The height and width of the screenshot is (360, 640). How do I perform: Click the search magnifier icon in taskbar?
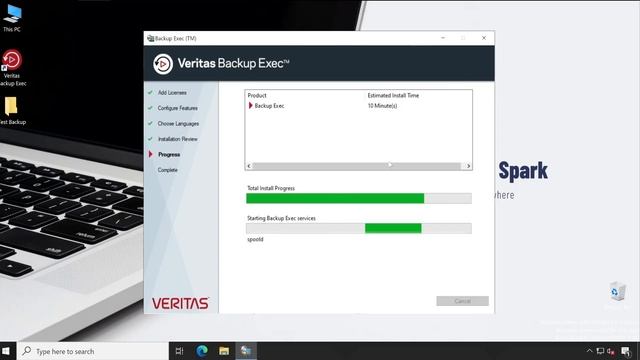pos(27,351)
